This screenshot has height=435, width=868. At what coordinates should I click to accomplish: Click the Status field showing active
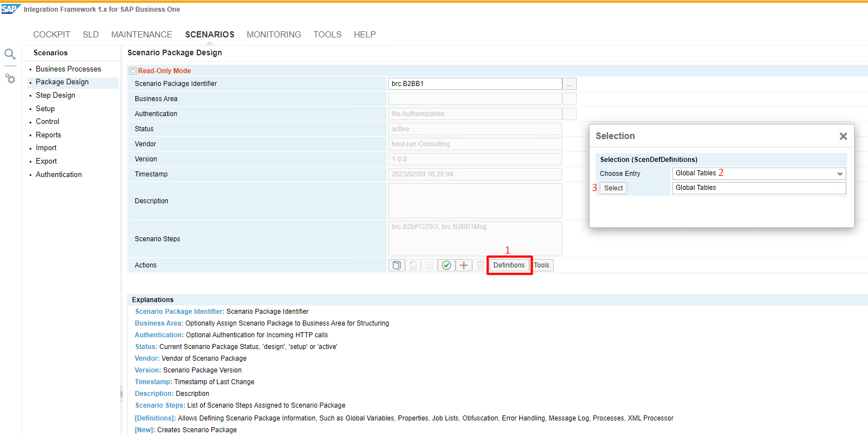[x=475, y=129]
